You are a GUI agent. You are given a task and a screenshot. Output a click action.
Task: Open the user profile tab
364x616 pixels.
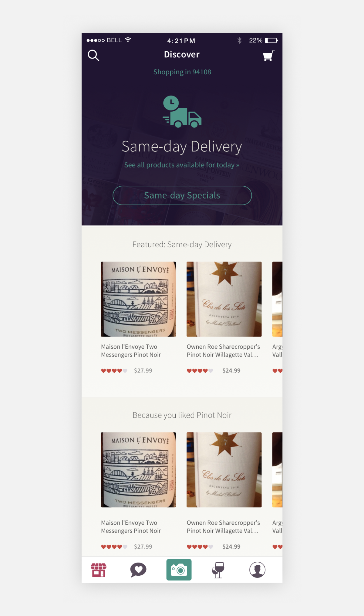click(257, 570)
